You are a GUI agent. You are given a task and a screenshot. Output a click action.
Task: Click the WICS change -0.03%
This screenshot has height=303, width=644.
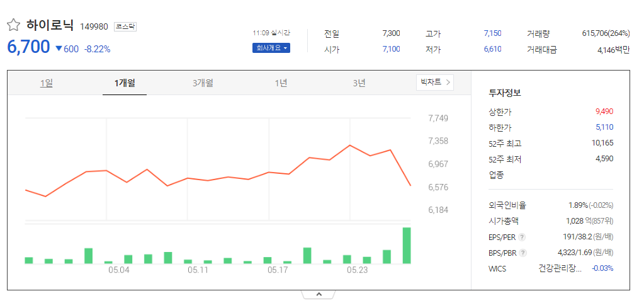coord(602,269)
